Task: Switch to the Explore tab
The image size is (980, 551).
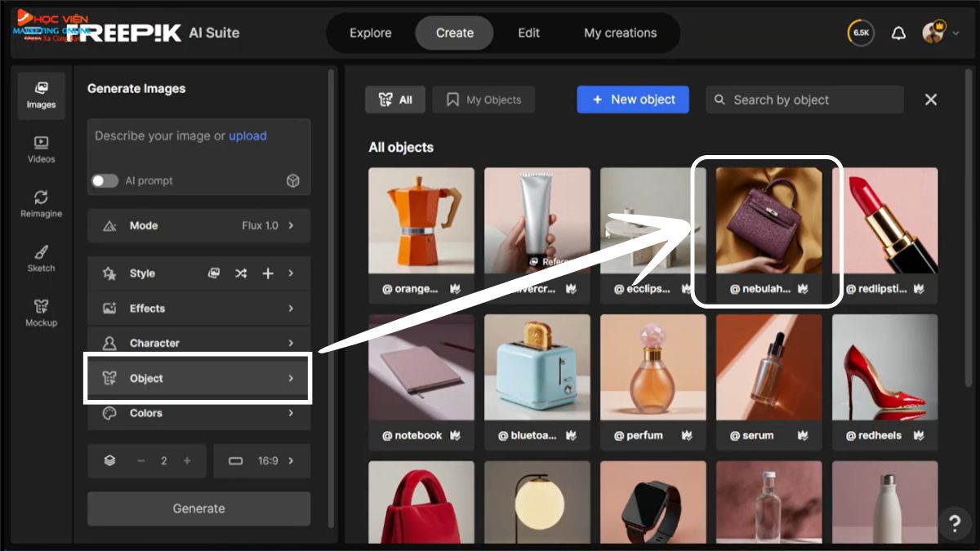Action: [372, 33]
